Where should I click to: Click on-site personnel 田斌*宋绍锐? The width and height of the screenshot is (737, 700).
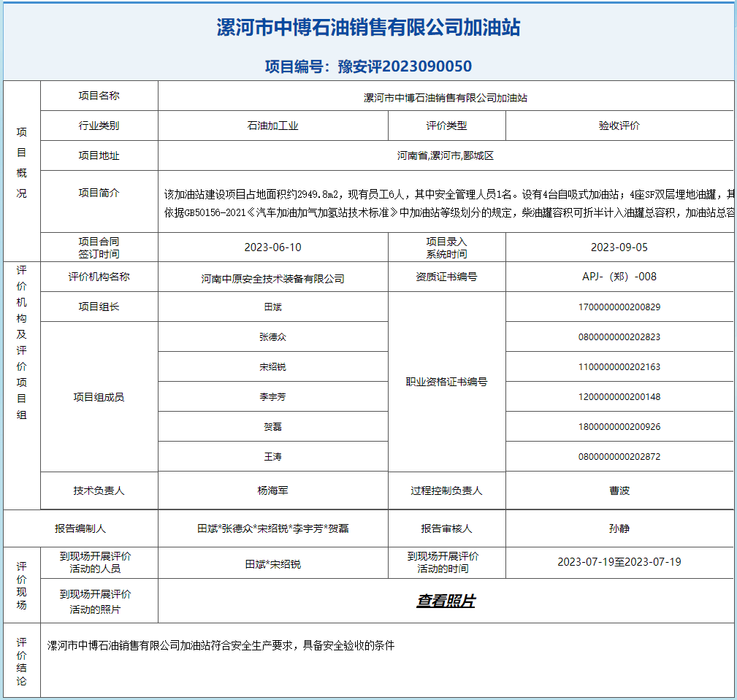pyautogui.click(x=272, y=564)
